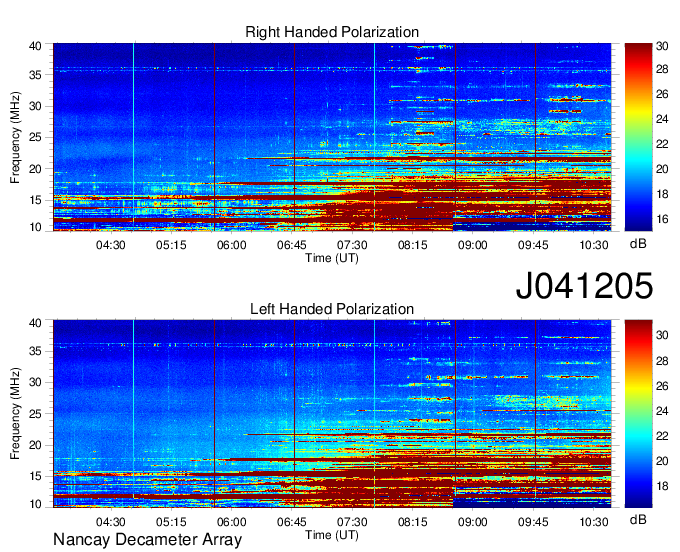Click the 25 MHz tick on Right Handed plot

[x=35, y=137]
